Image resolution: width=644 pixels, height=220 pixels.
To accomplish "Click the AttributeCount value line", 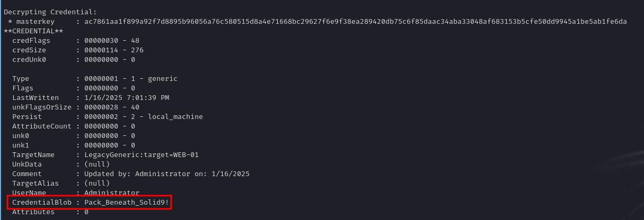I will pos(105,126).
